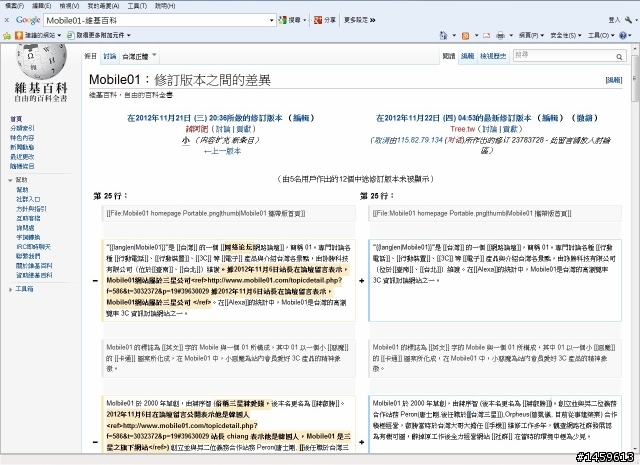Click the ←上一版本 previous revision link
The height and width of the screenshot is (465, 640).
coord(222,151)
